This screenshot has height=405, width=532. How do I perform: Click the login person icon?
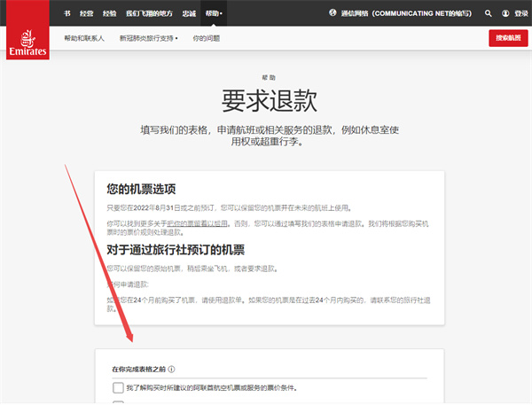pyautogui.click(x=504, y=14)
